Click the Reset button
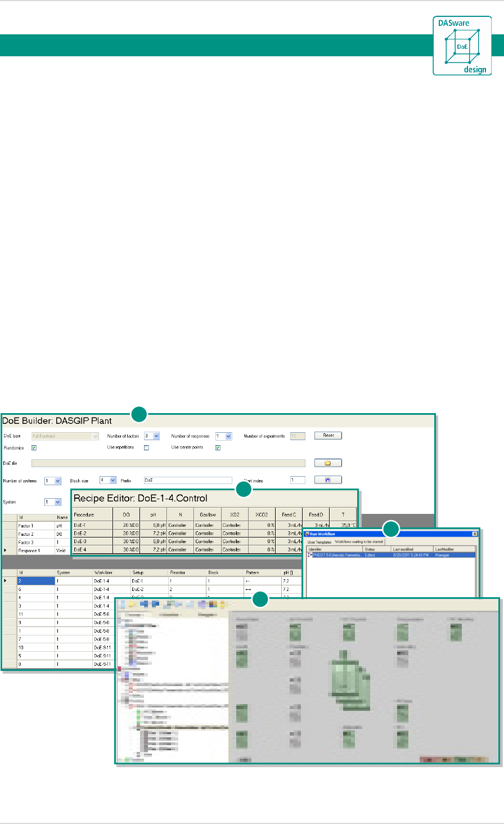Screen dimensions: 504x824 pos(328,436)
